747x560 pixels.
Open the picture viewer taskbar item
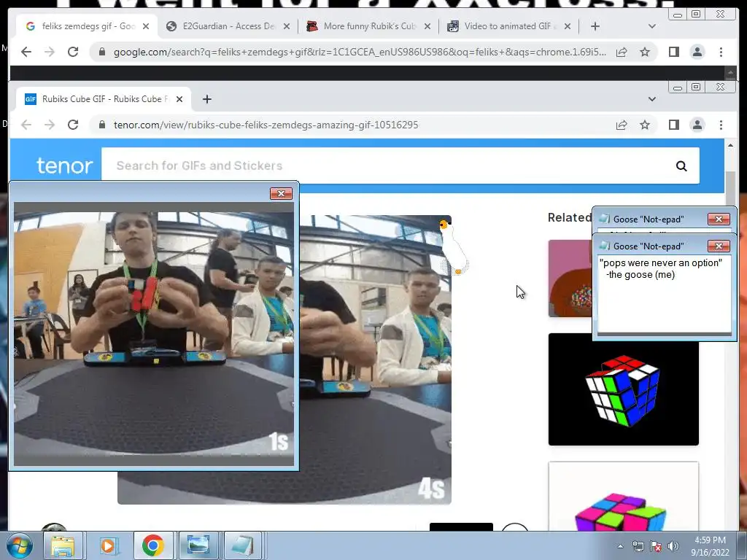[198, 545]
